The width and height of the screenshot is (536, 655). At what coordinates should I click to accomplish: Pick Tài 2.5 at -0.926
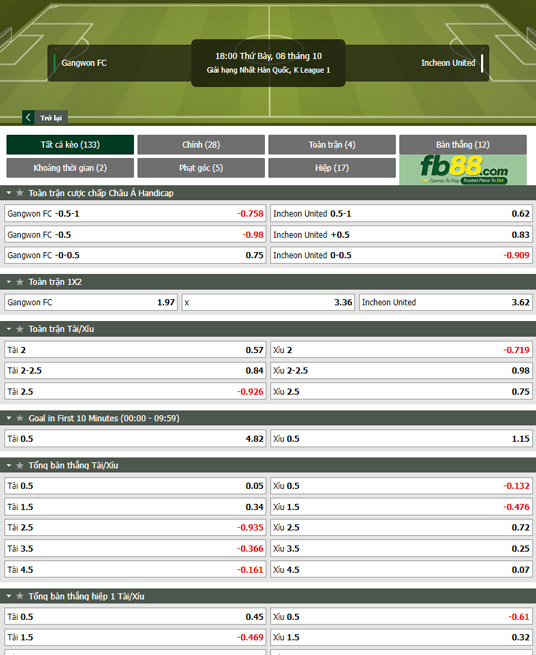(135, 391)
